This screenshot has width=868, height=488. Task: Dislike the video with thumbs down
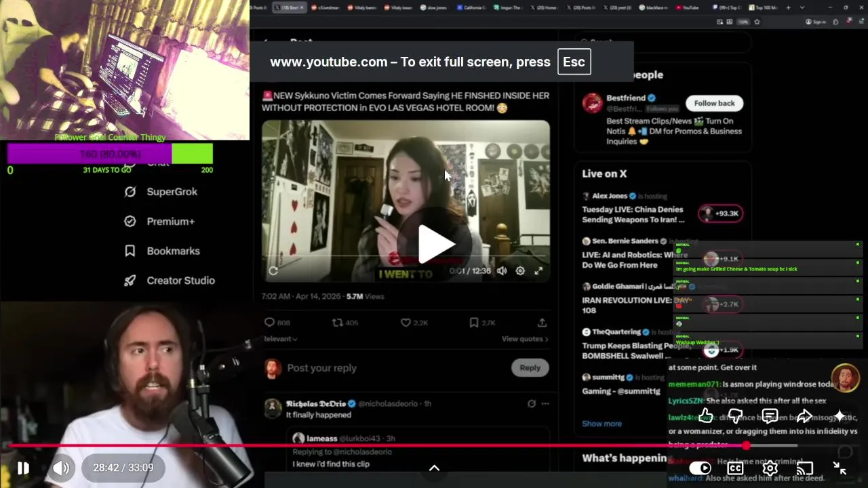click(x=736, y=415)
